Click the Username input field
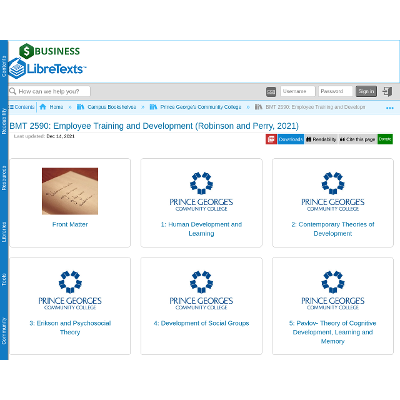Viewport: 400px width, 400px height. click(x=297, y=91)
